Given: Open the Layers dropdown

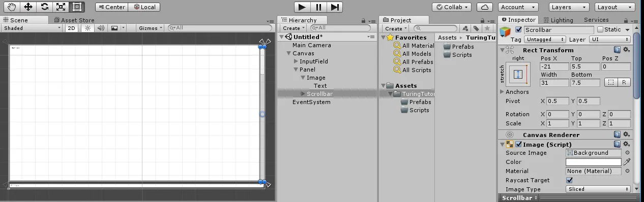Looking at the screenshot, I should [569, 7].
